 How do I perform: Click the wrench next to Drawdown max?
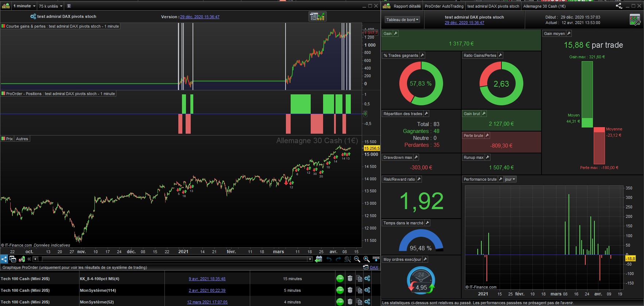416,157
